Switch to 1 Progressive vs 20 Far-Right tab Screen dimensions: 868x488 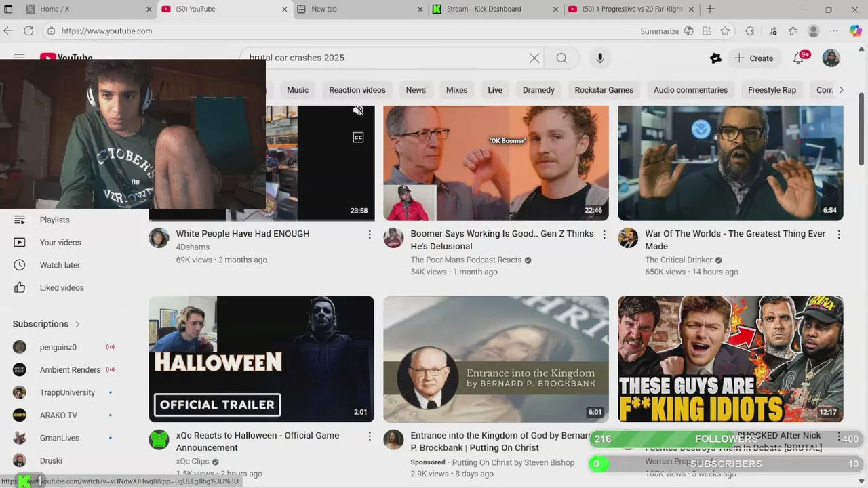(x=632, y=9)
